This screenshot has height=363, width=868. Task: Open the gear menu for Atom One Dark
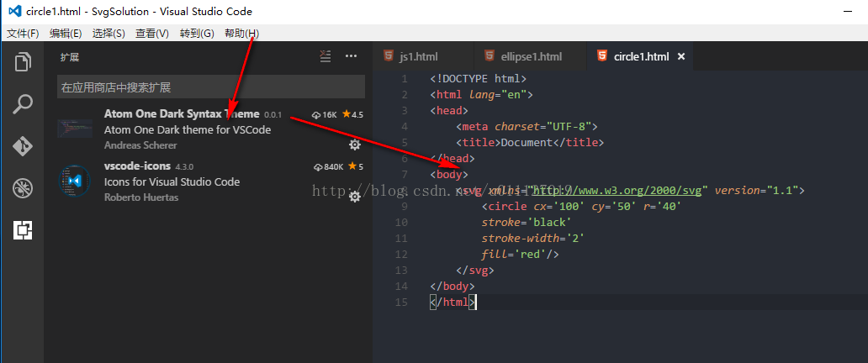pos(354,145)
